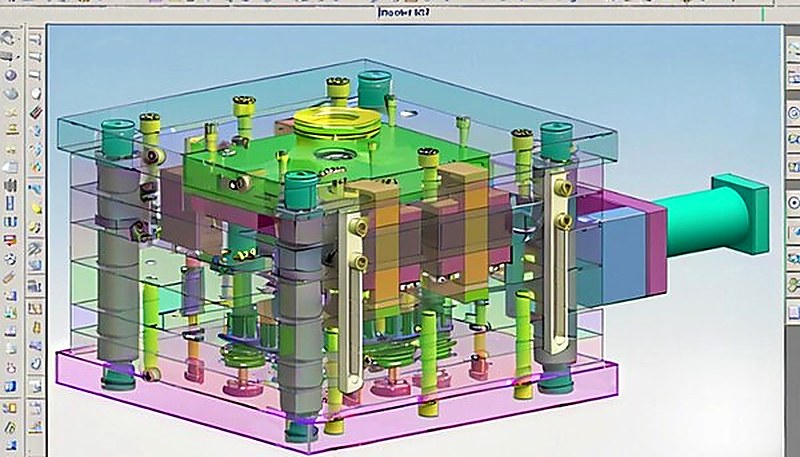The width and height of the screenshot is (800, 457).
Task: Click the white arrow box icon in left toolbar
Action: (x=11, y=167)
